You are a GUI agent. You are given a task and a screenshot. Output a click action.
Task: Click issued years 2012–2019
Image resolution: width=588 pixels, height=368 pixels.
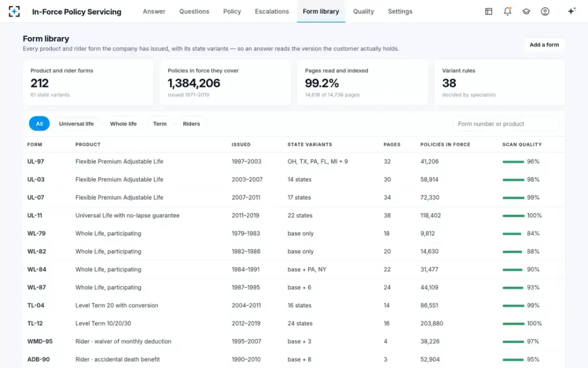[x=247, y=323]
